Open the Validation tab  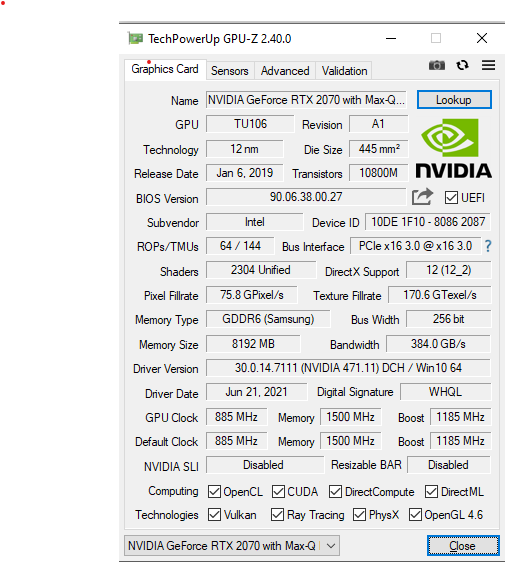(x=344, y=71)
